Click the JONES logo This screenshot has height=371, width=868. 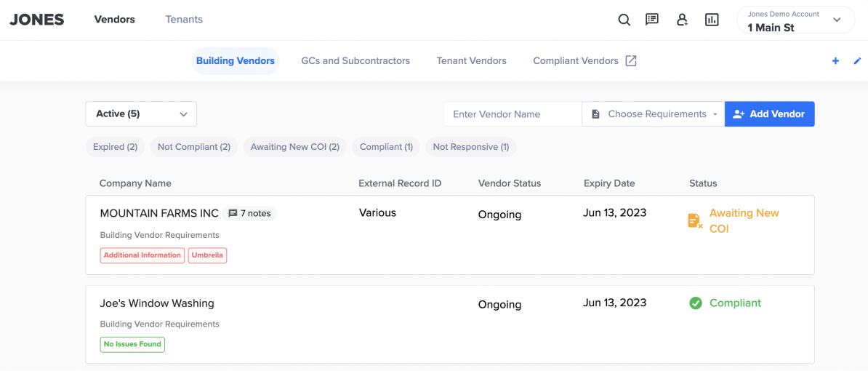coord(37,20)
